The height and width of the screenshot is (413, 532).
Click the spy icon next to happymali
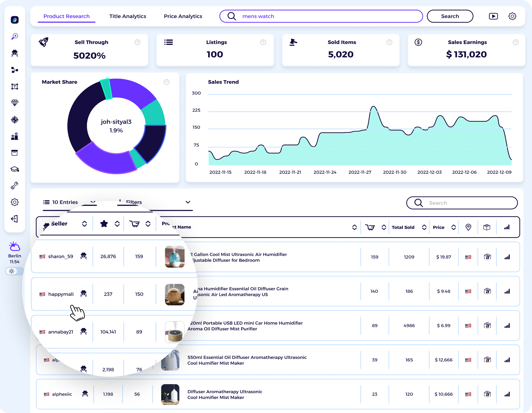pyautogui.click(x=84, y=294)
